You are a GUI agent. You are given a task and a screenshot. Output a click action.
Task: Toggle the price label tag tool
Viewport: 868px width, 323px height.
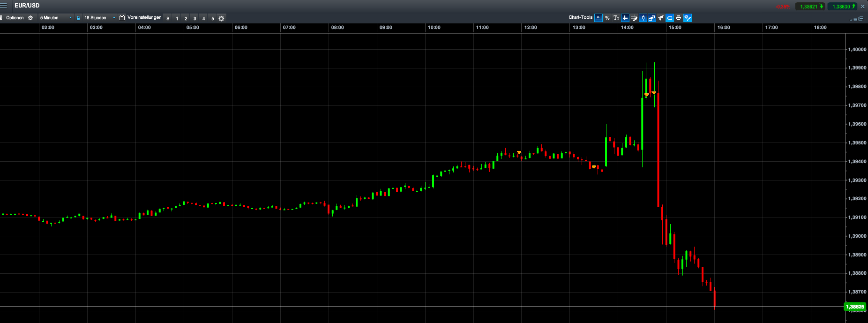pyautogui.click(x=670, y=18)
